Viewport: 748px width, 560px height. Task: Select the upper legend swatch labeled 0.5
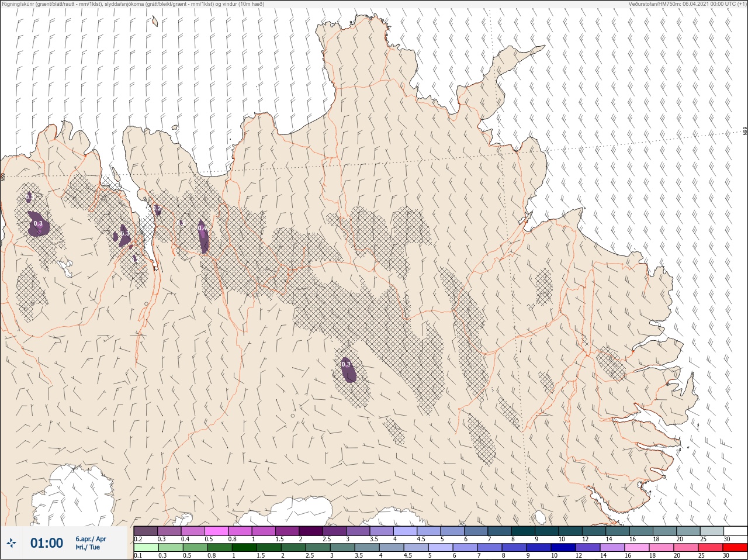(x=217, y=531)
